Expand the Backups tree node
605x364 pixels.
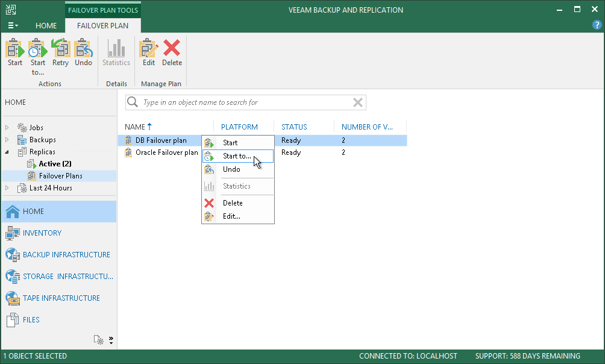click(7, 140)
